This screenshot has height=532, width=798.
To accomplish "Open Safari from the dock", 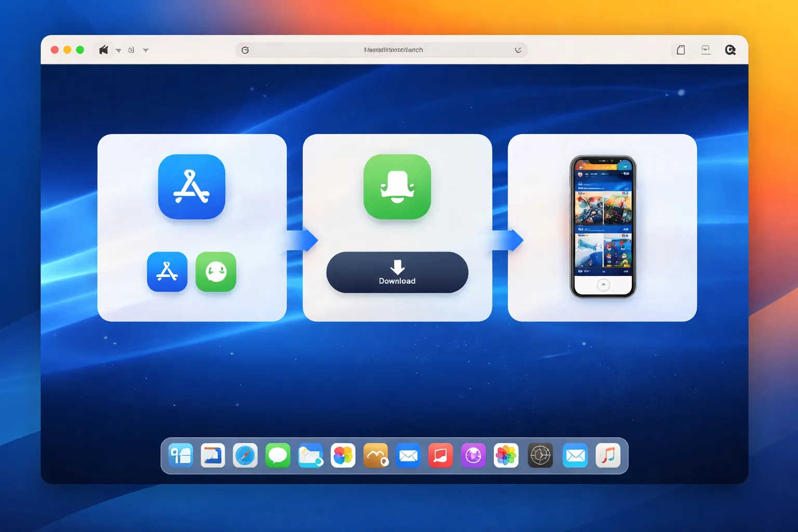I will 245,456.
